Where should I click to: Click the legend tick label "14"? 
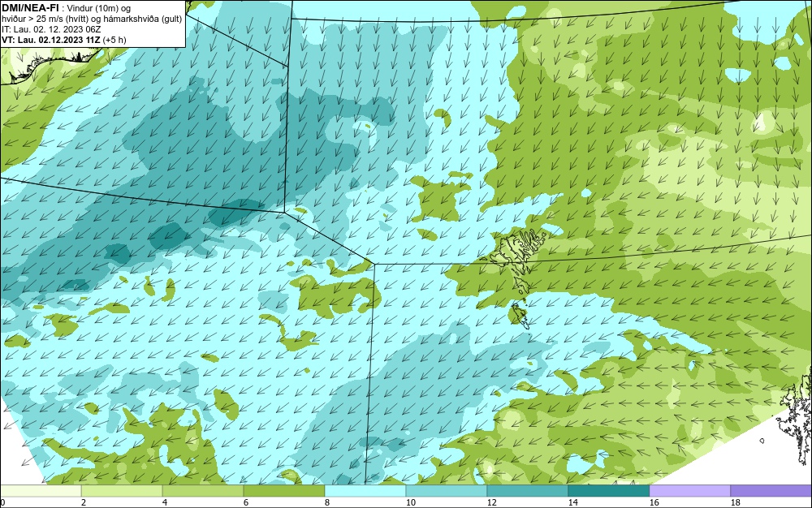pos(572,502)
